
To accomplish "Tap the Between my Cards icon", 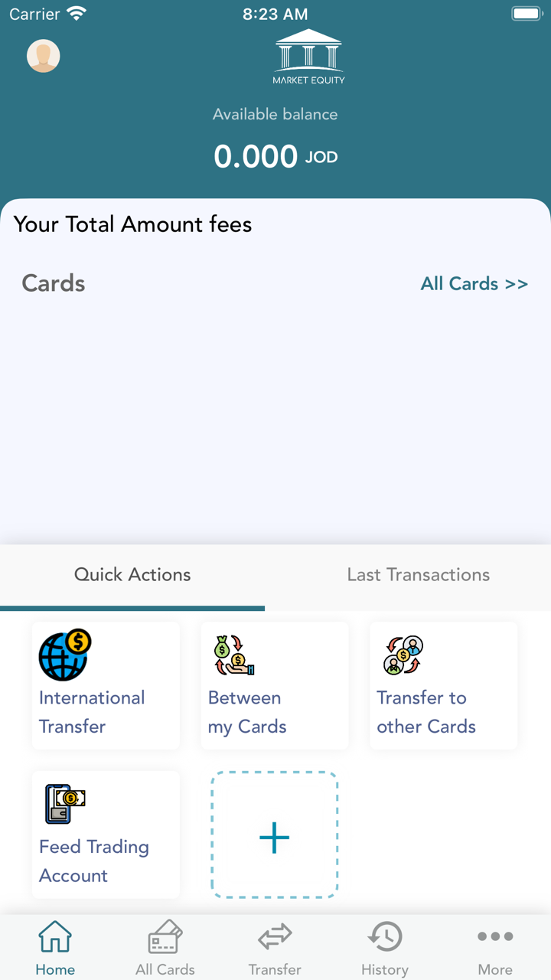I will tap(233, 655).
